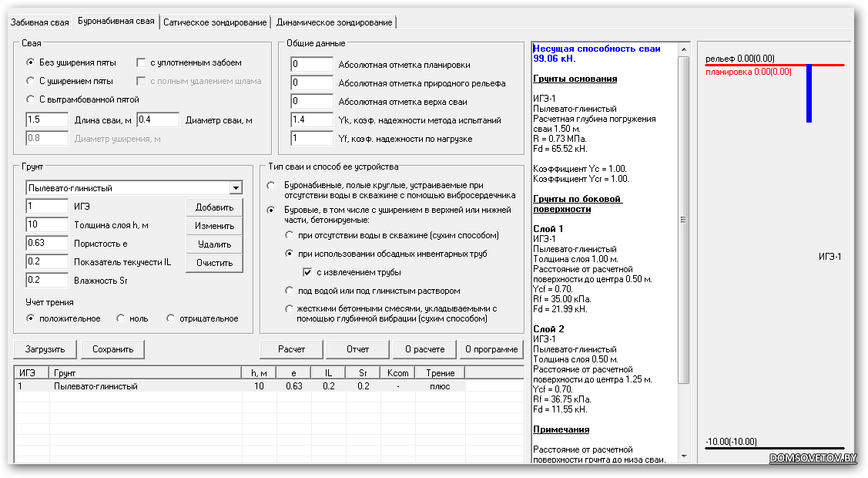Click the Yf load reliability coefficient field

pyautogui.click(x=312, y=139)
